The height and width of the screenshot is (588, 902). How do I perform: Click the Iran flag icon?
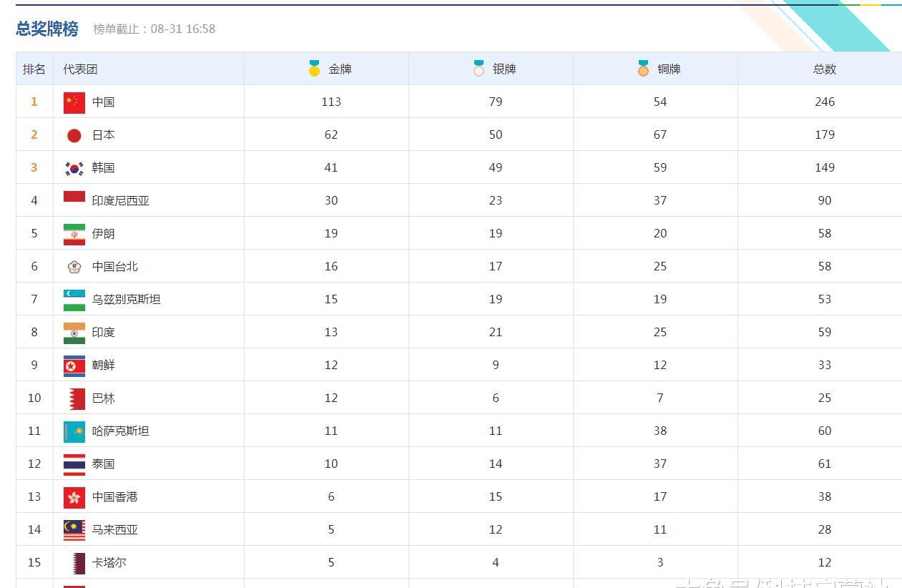coord(74,234)
